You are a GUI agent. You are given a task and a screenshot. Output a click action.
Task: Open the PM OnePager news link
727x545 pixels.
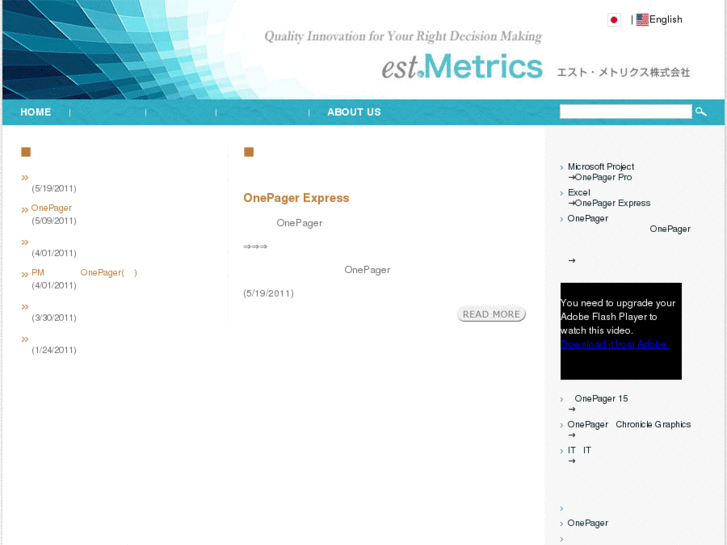click(84, 273)
